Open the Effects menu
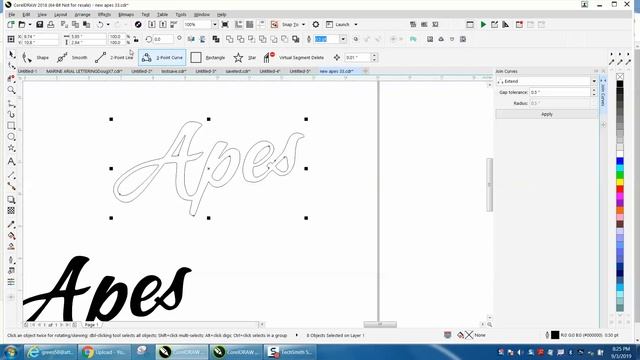The image size is (640, 360). [104, 14]
